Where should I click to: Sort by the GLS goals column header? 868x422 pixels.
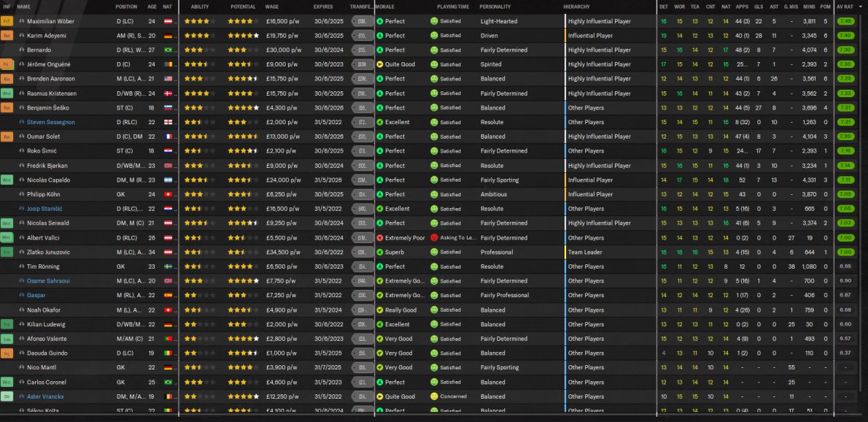click(x=759, y=7)
